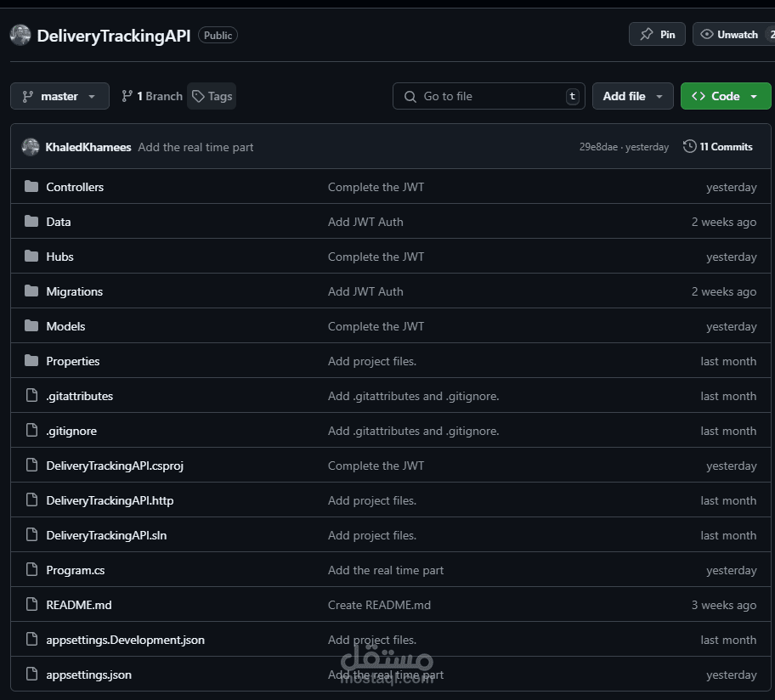Open the Hubs folder
This screenshot has height=700, width=775.
(x=59, y=257)
